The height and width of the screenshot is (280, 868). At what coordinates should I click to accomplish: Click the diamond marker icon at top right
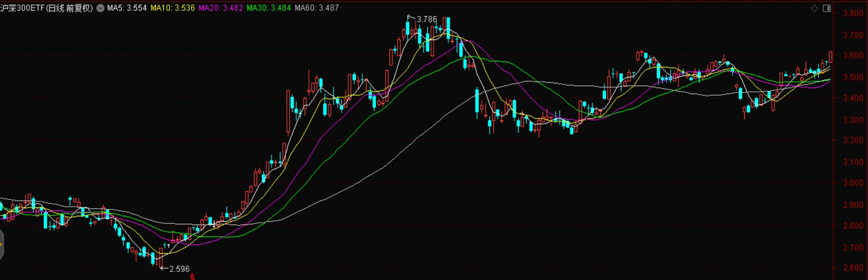coord(814,9)
